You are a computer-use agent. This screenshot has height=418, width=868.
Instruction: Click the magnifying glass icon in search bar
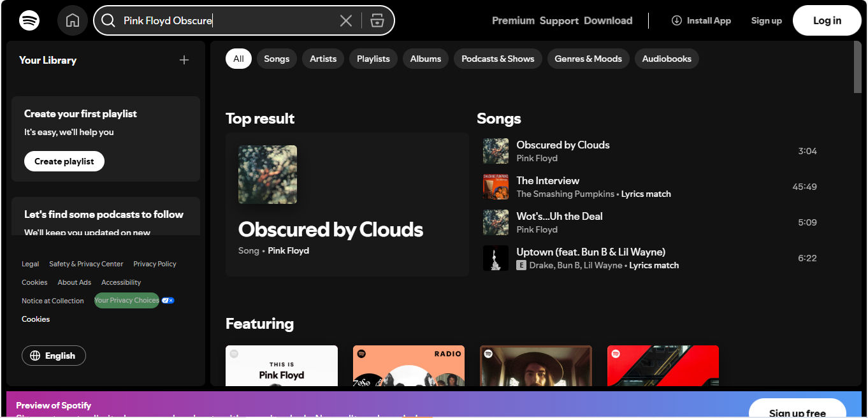108,20
